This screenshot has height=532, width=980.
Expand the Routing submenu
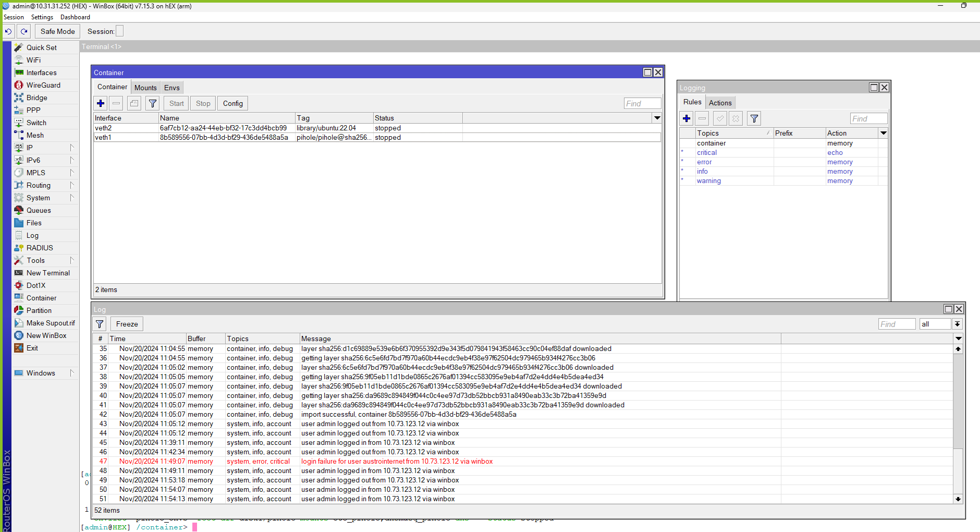pyautogui.click(x=72, y=185)
